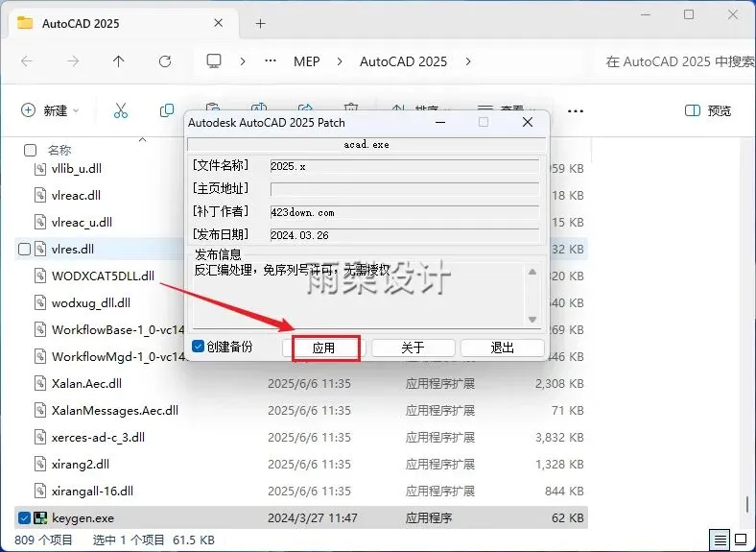Open the 新建 dropdown menu
The height and width of the screenshot is (552, 756).
49,110
